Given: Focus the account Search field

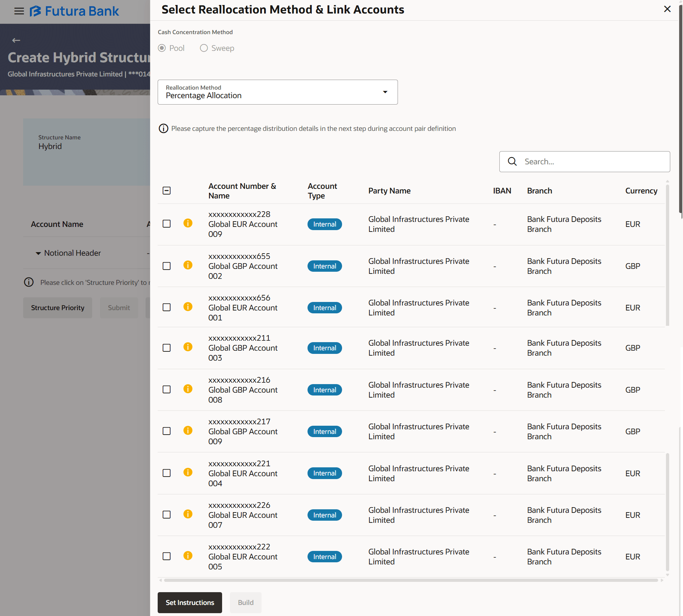Looking at the screenshot, I should (594, 161).
